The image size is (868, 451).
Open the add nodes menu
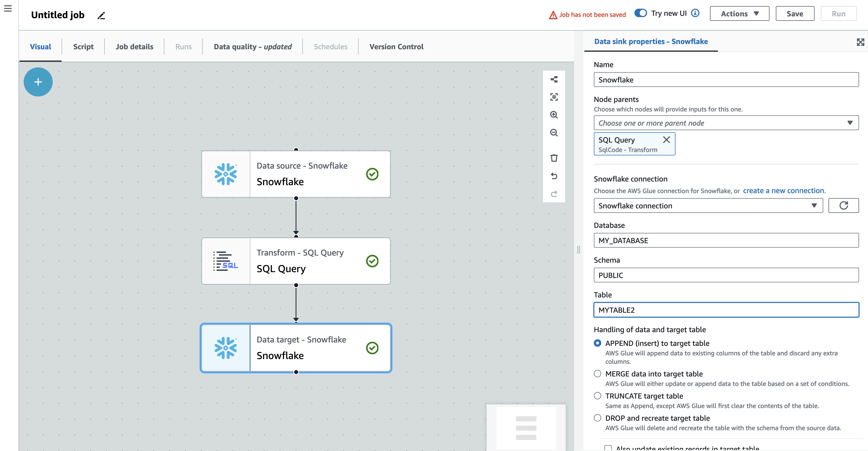point(38,82)
